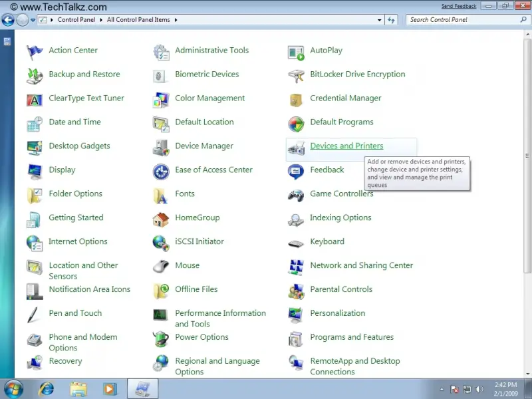Screen dimensions: 532x399
Task: Open the Indexing Options link
Action: [340, 217]
